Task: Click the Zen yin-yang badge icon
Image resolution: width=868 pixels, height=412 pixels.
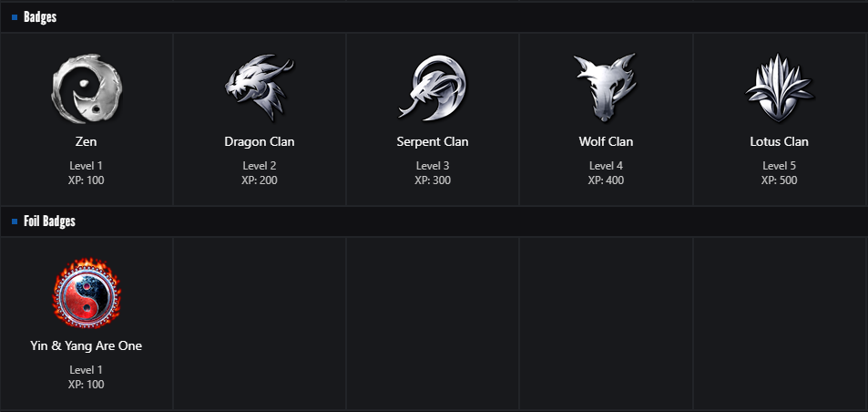Action: tap(87, 88)
